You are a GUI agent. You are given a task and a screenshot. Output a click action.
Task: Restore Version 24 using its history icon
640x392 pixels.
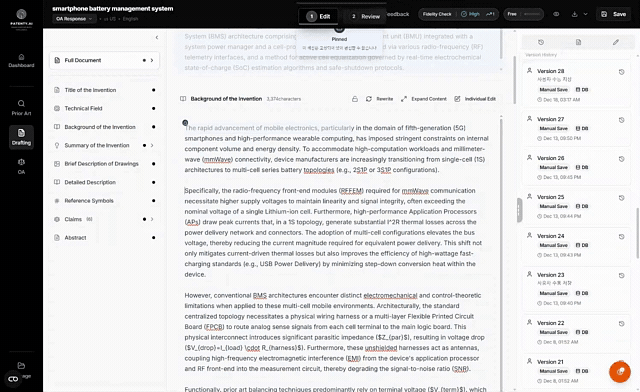621,236
